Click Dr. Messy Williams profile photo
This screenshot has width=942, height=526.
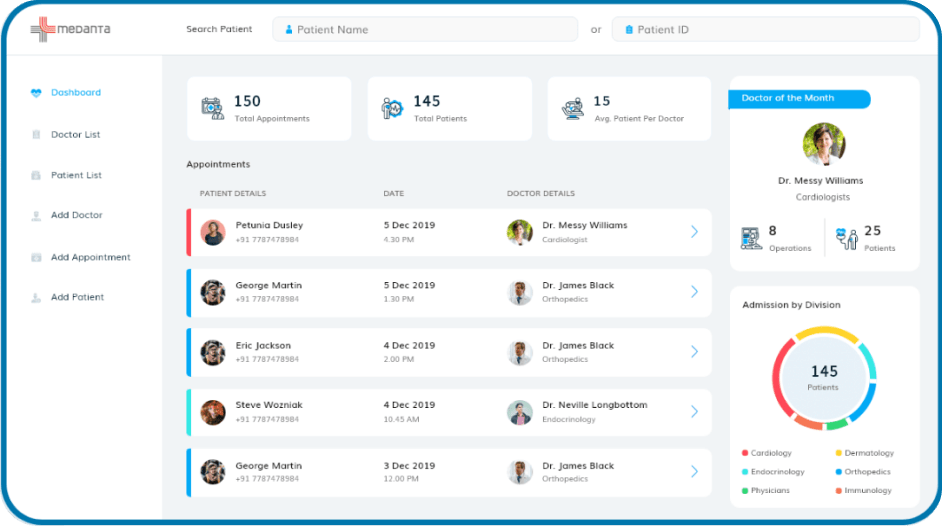click(x=824, y=145)
